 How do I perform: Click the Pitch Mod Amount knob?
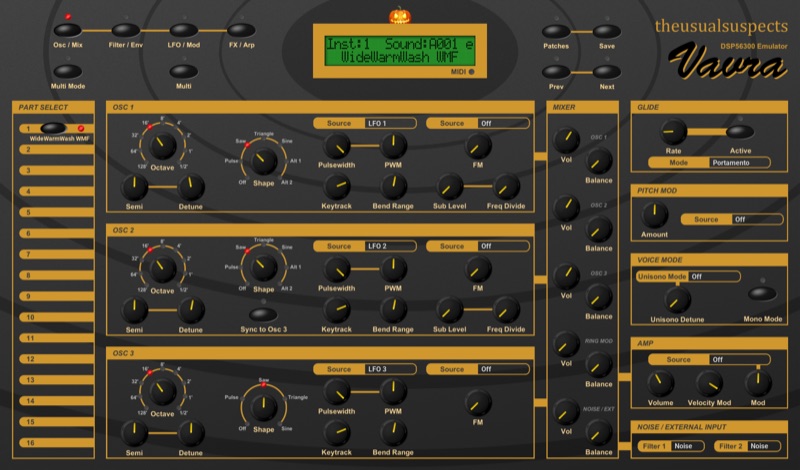pyautogui.click(x=654, y=214)
